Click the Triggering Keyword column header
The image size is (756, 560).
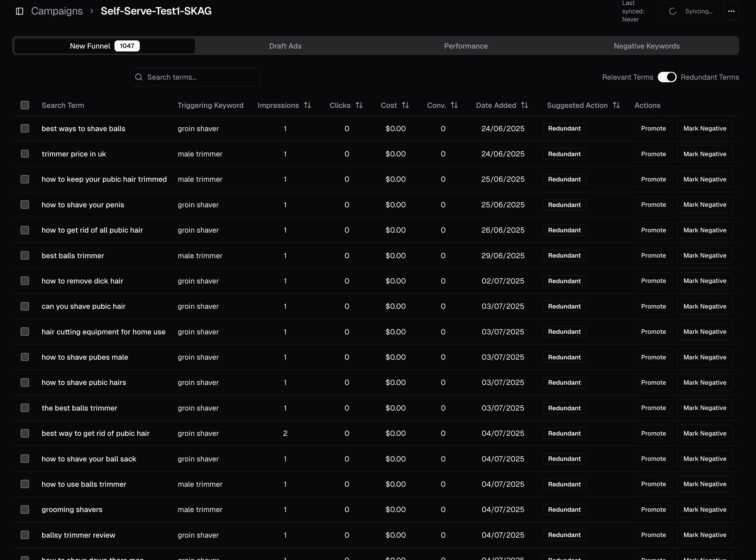[x=210, y=106]
